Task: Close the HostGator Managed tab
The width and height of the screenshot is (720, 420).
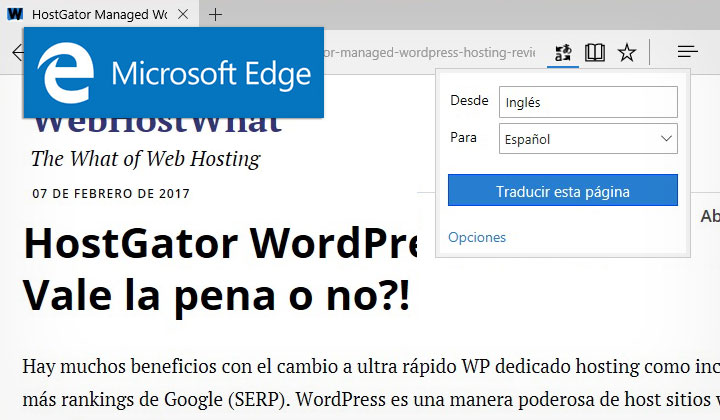Action: click(183, 14)
